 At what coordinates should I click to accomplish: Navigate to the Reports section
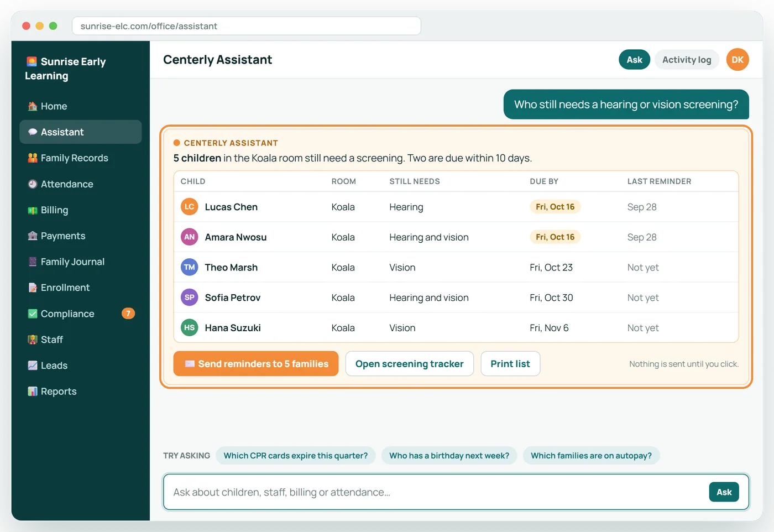click(x=81, y=392)
